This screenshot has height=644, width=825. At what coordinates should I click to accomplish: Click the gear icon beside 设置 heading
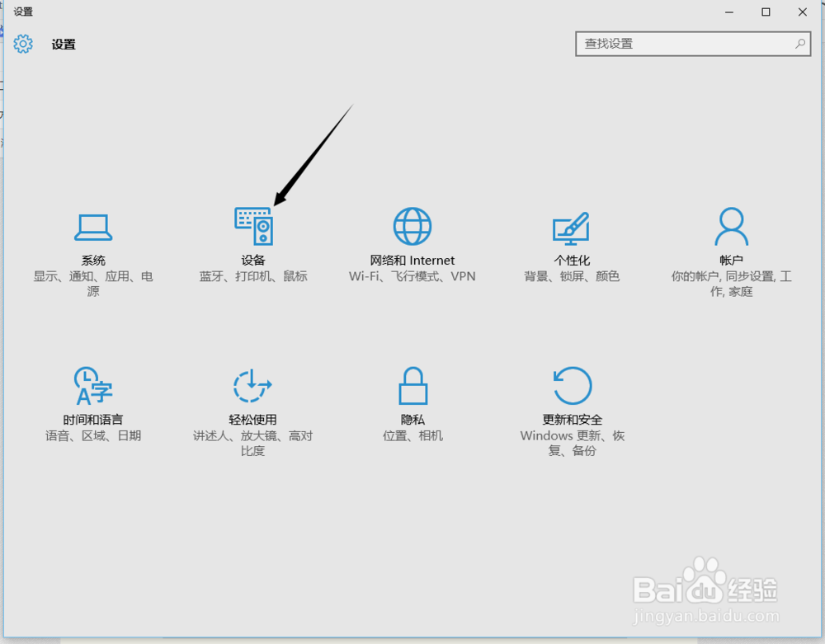[23, 44]
